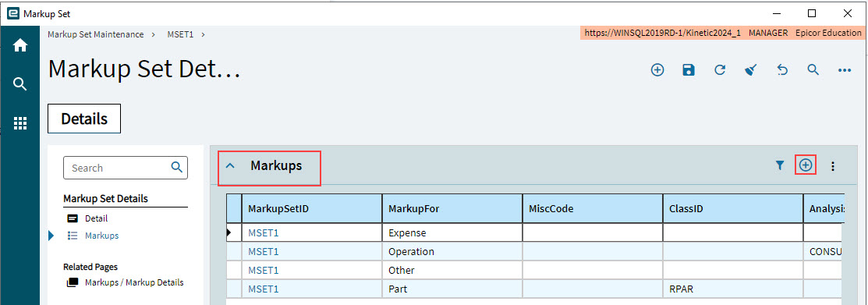Image resolution: width=868 pixels, height=305 pixels.
Task: Select the RPAR ClassID cell
Action: click(x=733, y=289)
